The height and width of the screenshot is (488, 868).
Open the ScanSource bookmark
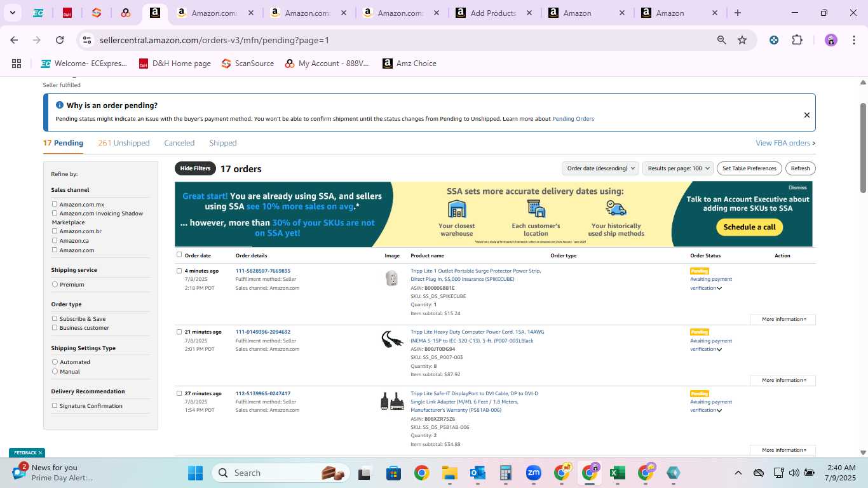pyautogui.click(x=248, y=64)
